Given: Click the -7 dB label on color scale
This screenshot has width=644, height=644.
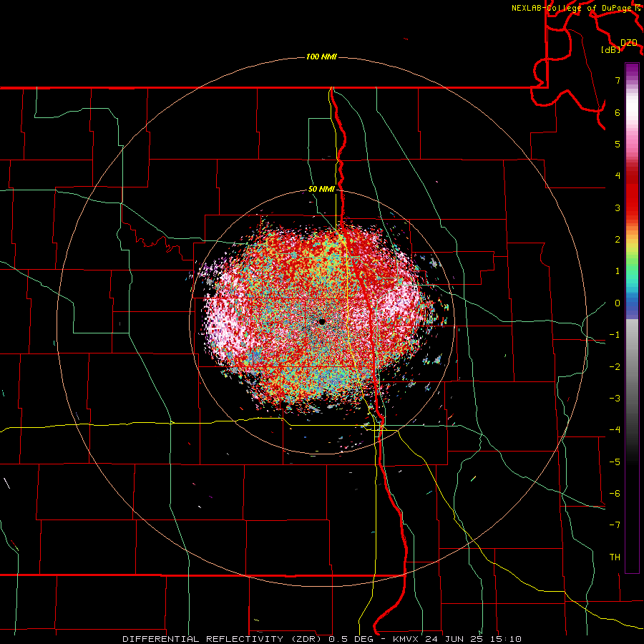Looking at the screenshot, I should [x=615, y=525].
